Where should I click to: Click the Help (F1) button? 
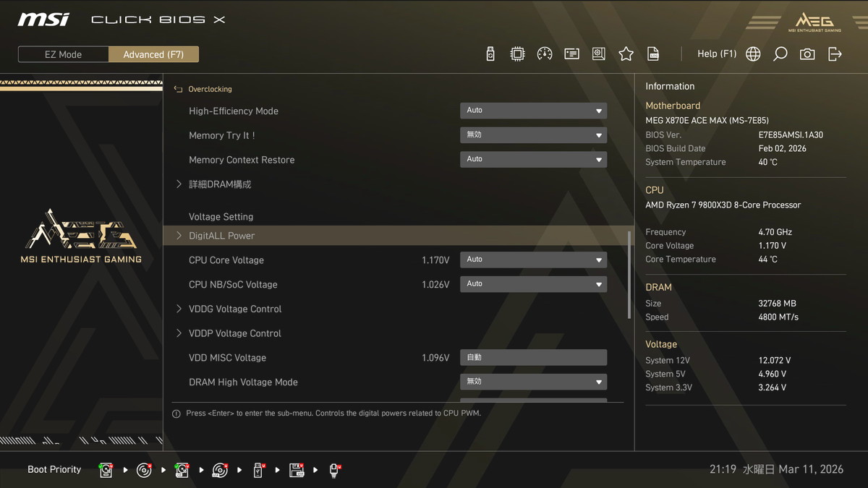[716, 54]
